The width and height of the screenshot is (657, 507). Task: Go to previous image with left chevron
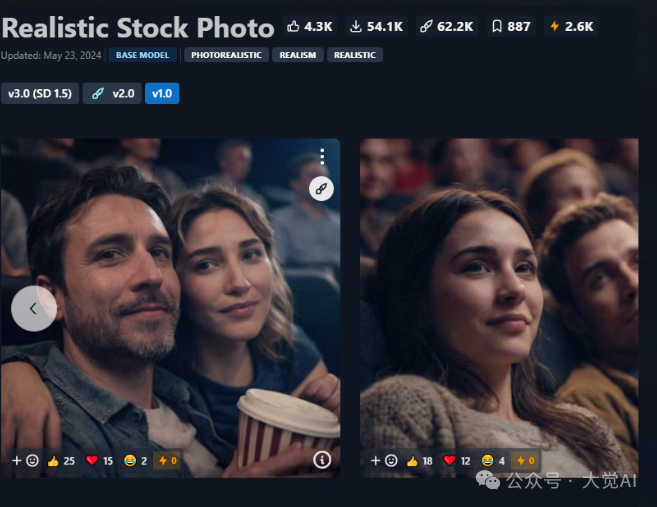(34, 309)
